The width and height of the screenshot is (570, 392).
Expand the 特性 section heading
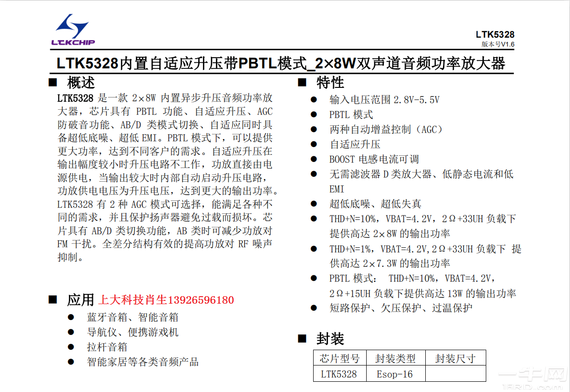[330, 82]
